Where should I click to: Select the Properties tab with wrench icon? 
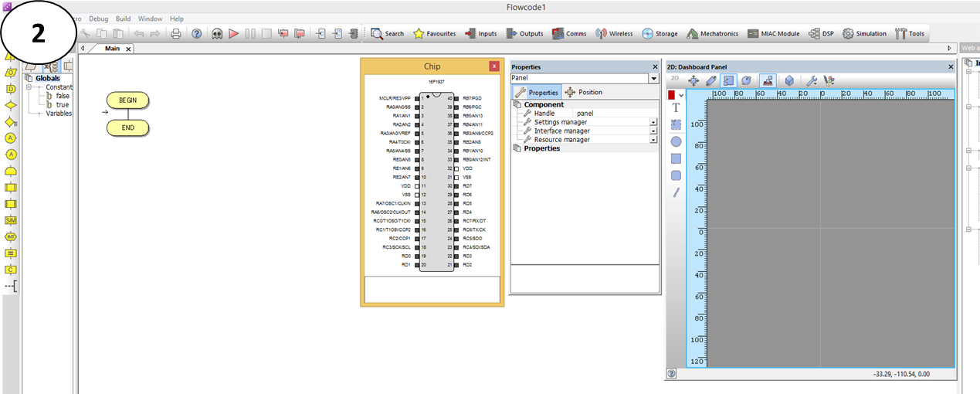point(537,92)
